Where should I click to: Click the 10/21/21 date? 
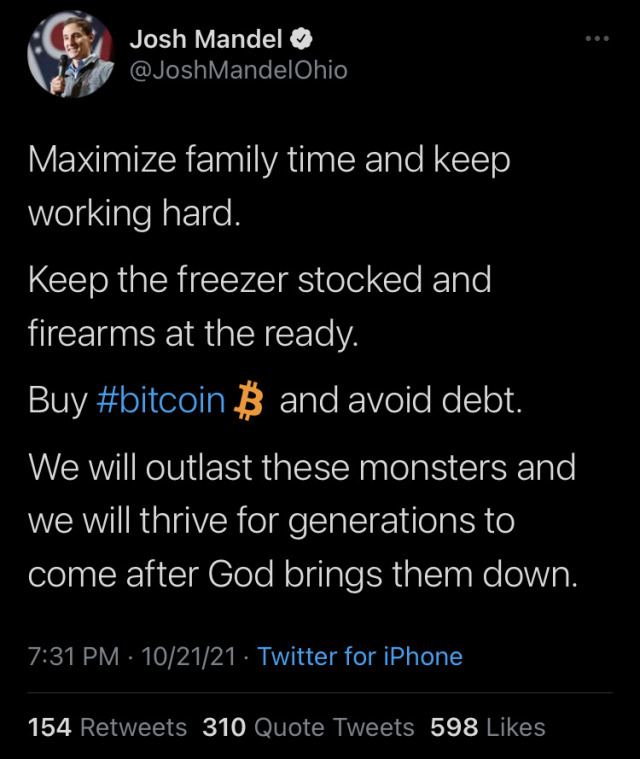[x=189, y=657]
